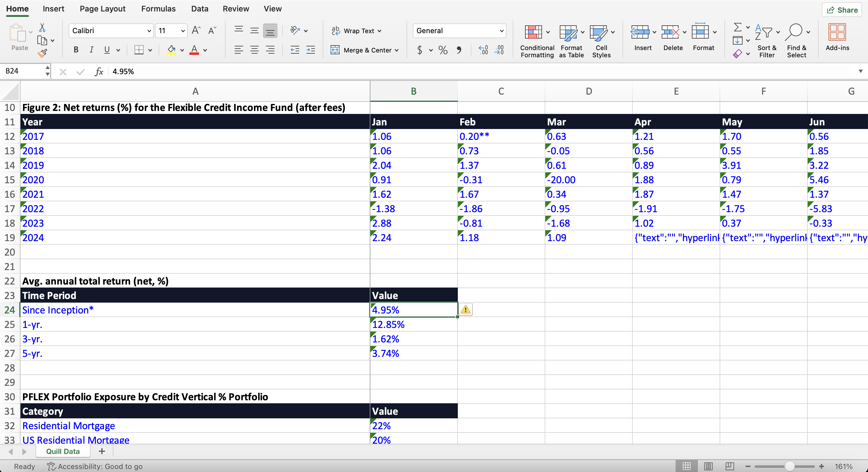The height and width of the screenshot is (472, 868).
Task: Open the Merge & Center dropdown arrow
Action: click(x=397, y=50)
